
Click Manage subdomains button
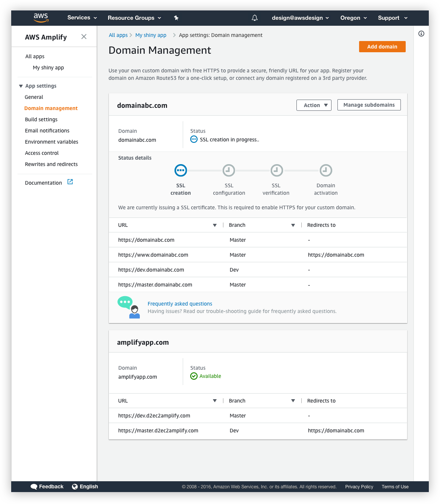(x=369, y=105)
